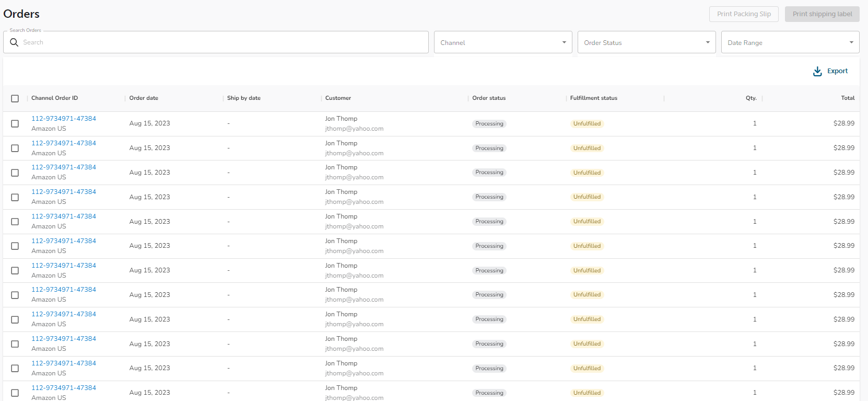The image size is (868, 401).
Task: Click the Print Packing Slip button
Action: click(744, 14)
